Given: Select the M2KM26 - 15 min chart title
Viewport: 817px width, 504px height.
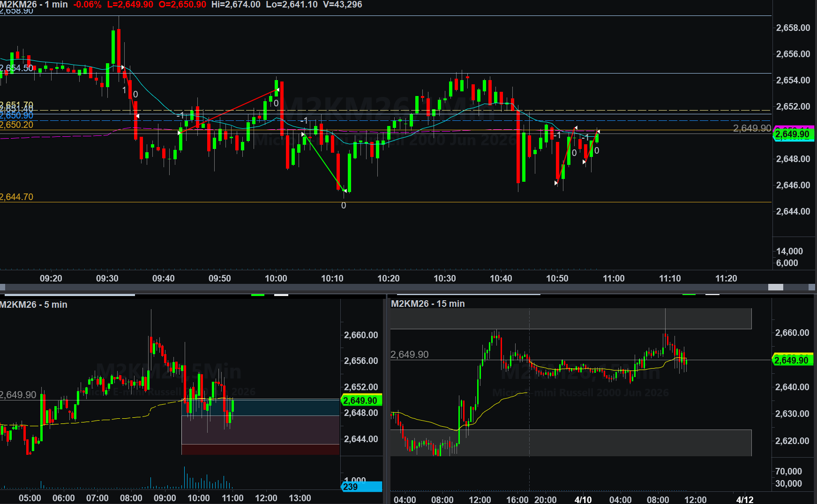Looking at the screenshot, I should pyautogui.click(x=427, y=304).
